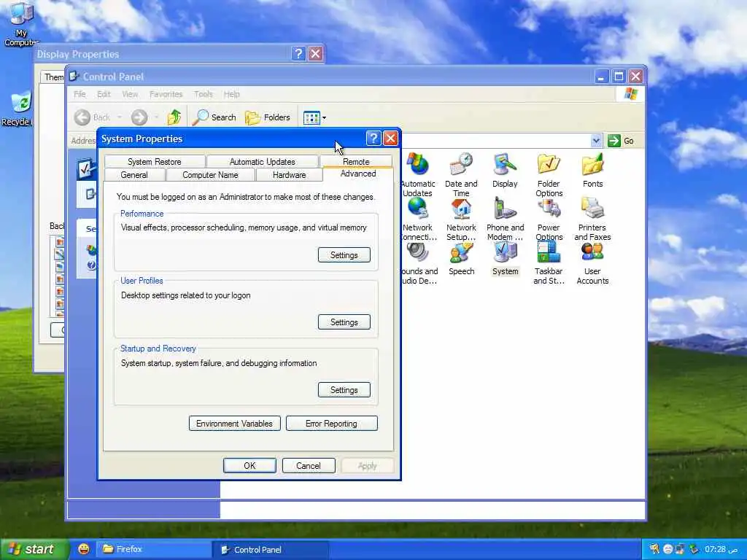The height and width of the screenshot is (560, 747).
Task: Switch to the Computer Name tab
Action: tap(210, 175)
